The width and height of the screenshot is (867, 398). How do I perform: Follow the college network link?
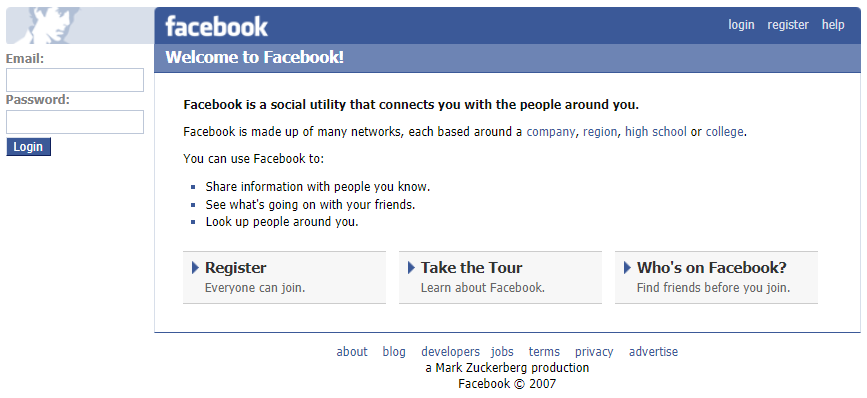(x=724, y=132)
